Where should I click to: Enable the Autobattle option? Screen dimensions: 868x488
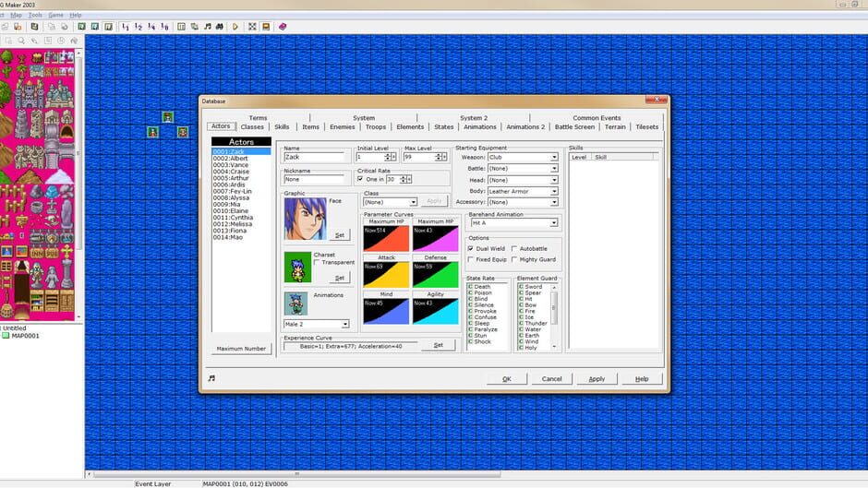[514, 248]
